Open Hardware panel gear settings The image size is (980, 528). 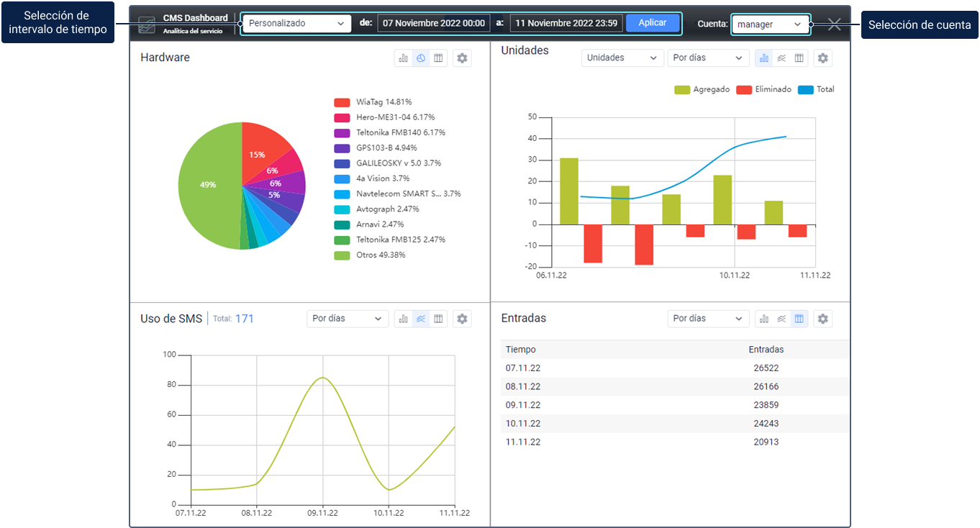(x=463, y=58)
